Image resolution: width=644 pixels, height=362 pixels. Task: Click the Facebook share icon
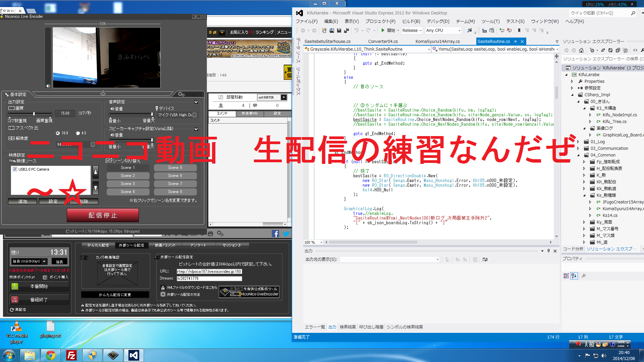[x=275, y=234]
